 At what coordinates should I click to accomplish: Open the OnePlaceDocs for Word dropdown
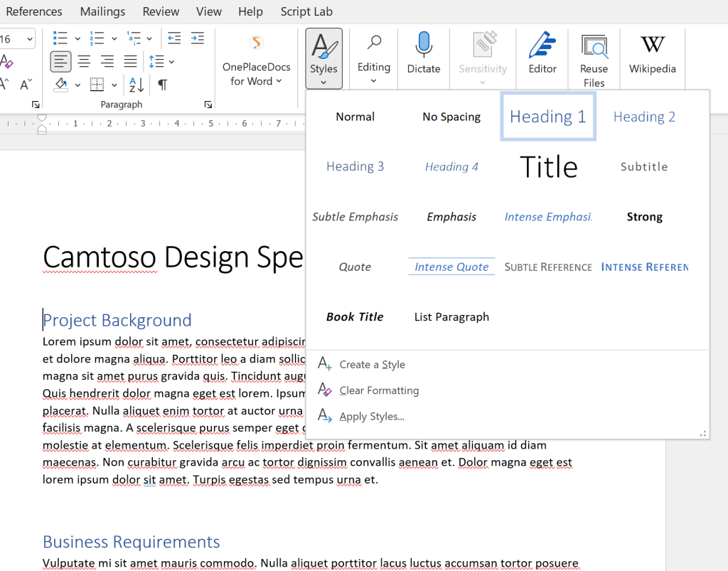pyautogui.click(x=257, y=75)
